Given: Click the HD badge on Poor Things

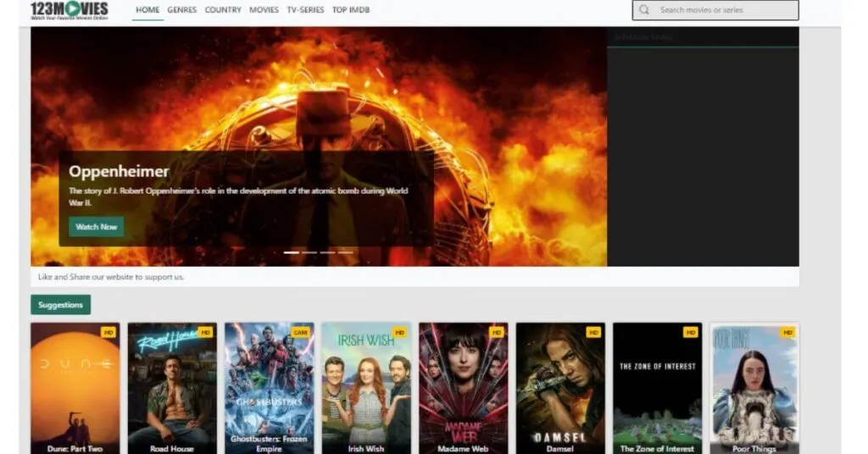Looking at the screenshot, I should (787, 332).
